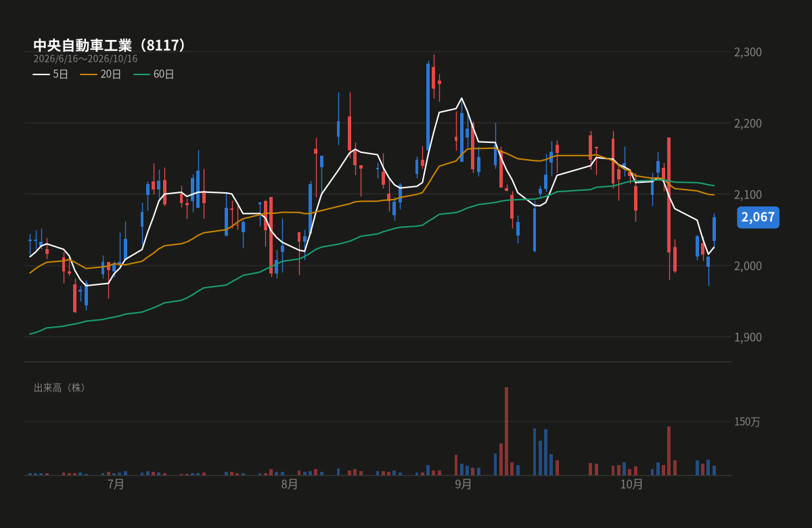
Task: Select the 8月 label on the time axis
Action: (289, 484)
